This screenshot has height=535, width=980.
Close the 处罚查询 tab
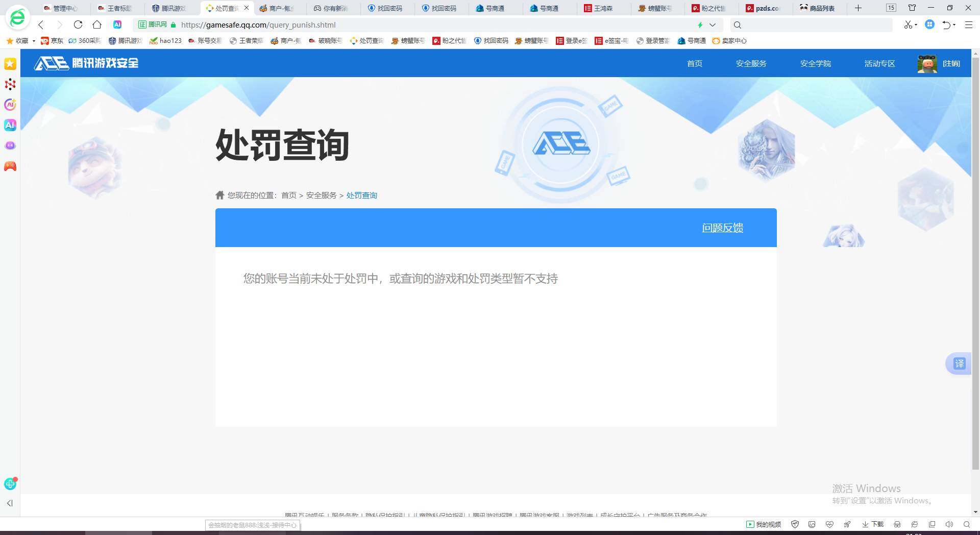[247, 8]
